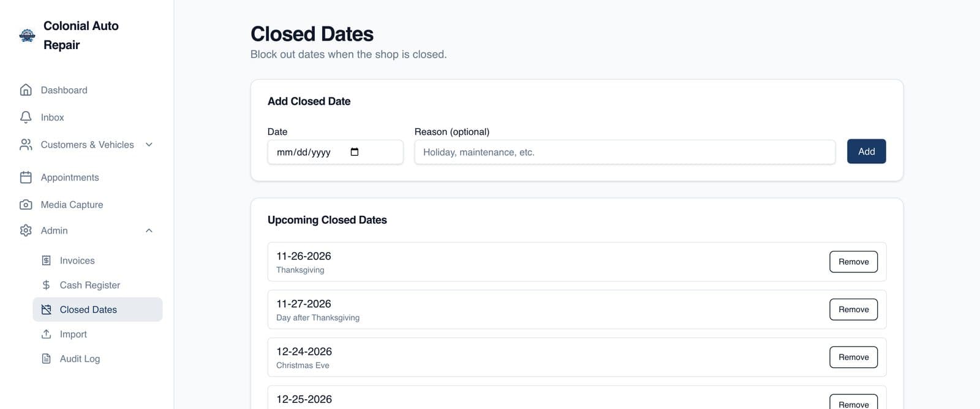This screenshot has width=980, height=409.
Task: Remove the Christmas Eve closed date
Action: click(853, 357)
